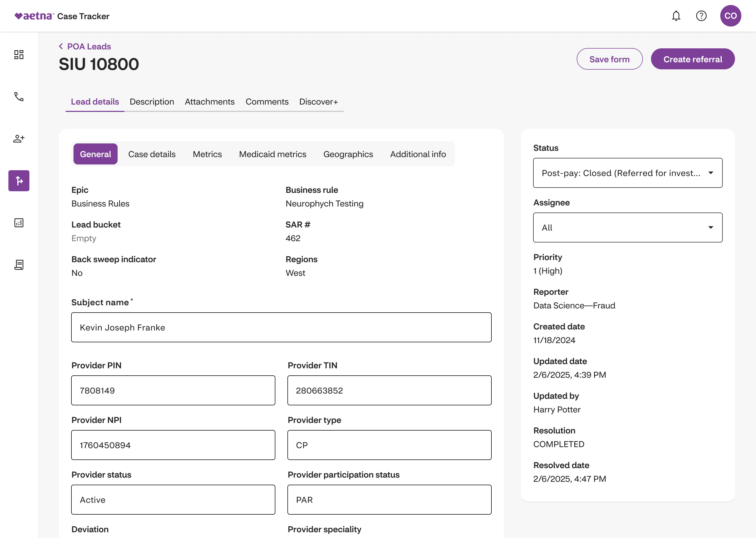The height and width of the screenshot is (538, 756).
Task: Open the bar chart reports sidebar icon
Action: tap(19, 223)
